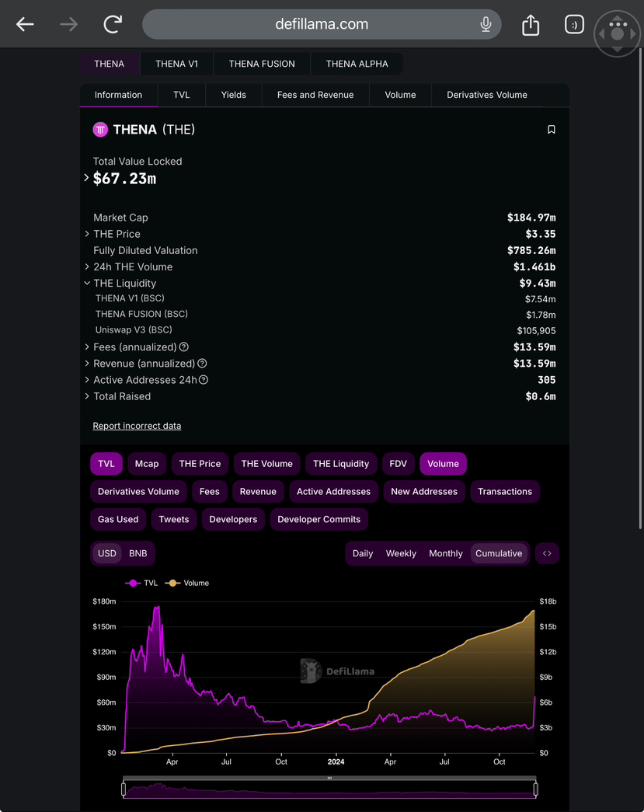644x812 pixels.
Task: Enable the Developer Commits chart series
Action: tap(319, 519)
